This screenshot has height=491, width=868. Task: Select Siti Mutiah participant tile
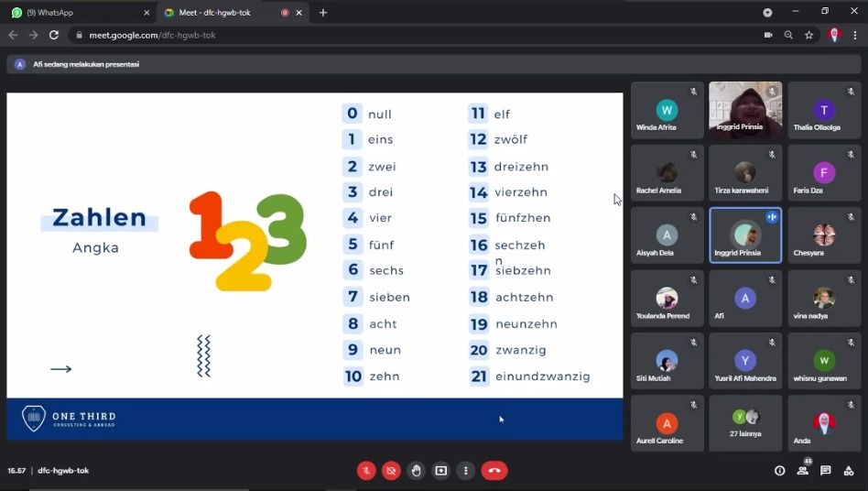pyautogui.click(x=667, y=361)
